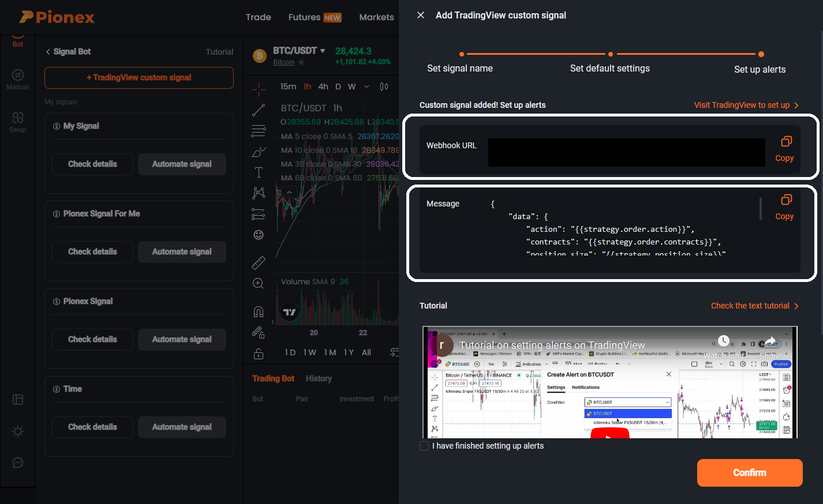The image size is (823, 504).
Task: Click the layout panel icon in sidebar
Action: point(18,400)
